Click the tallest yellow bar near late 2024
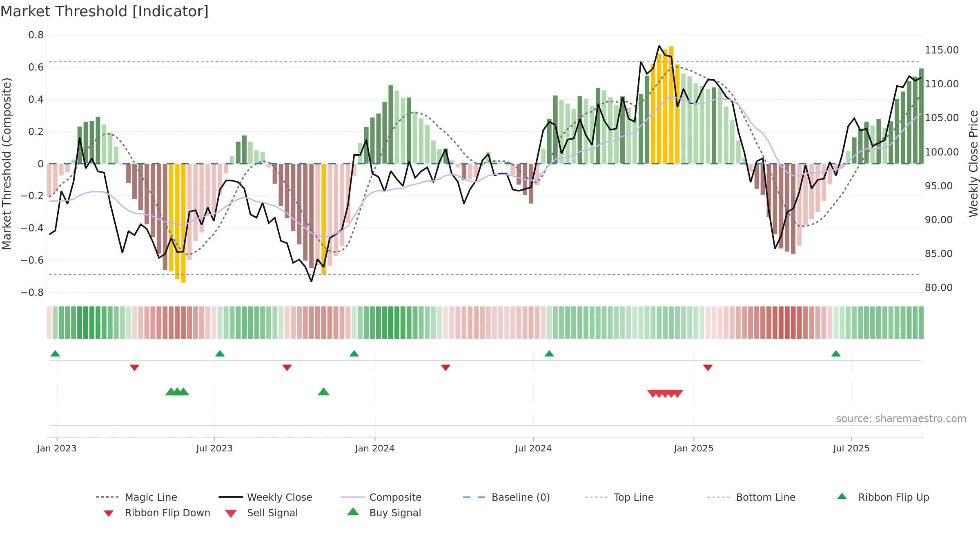This screenshot has width=980, height=551. pos(671,105)
